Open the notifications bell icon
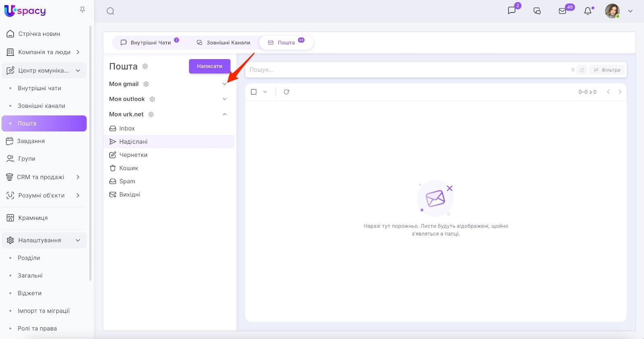Screen dimensions: 644x339 pyautogui.click(x=588, y=11)
